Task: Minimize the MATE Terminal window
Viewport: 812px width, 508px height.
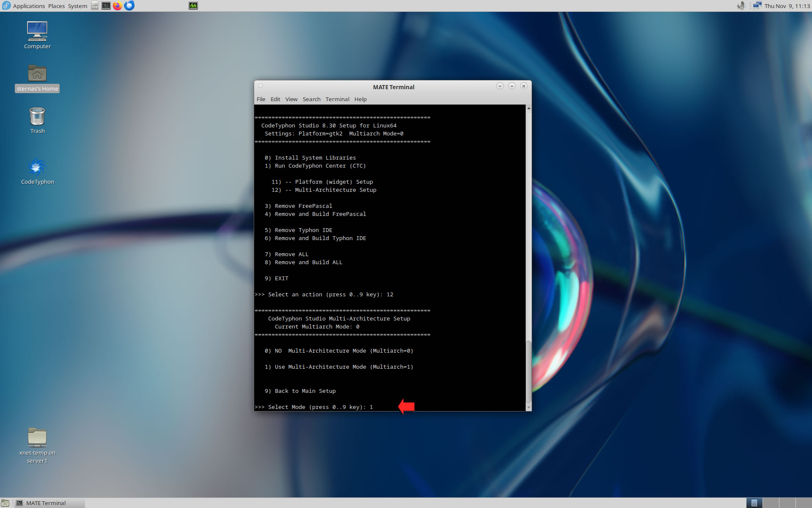Action: pos(500,86)
